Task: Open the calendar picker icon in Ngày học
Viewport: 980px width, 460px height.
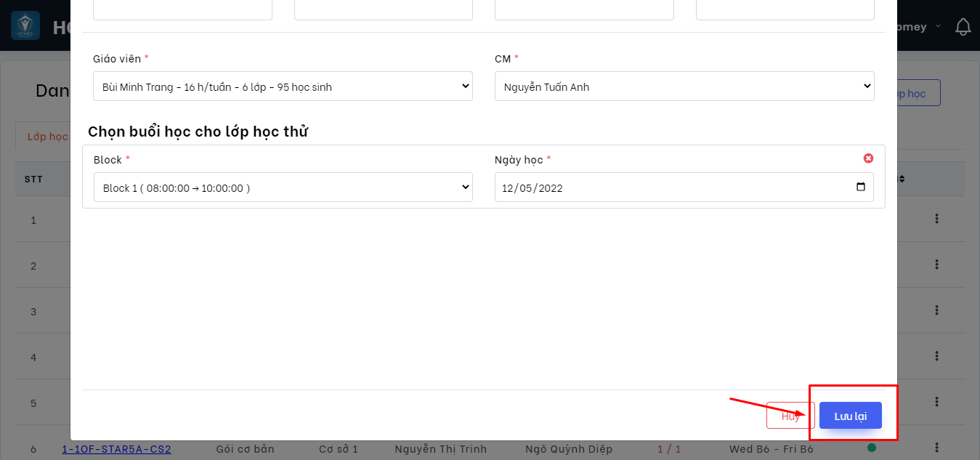Action: [x=861, y=187]
